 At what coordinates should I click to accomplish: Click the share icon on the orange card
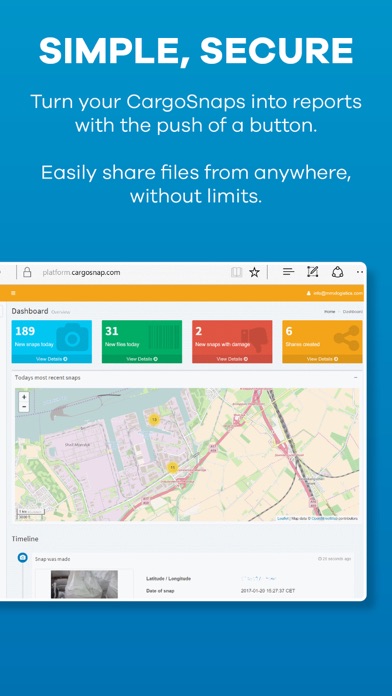pos(346,337)
